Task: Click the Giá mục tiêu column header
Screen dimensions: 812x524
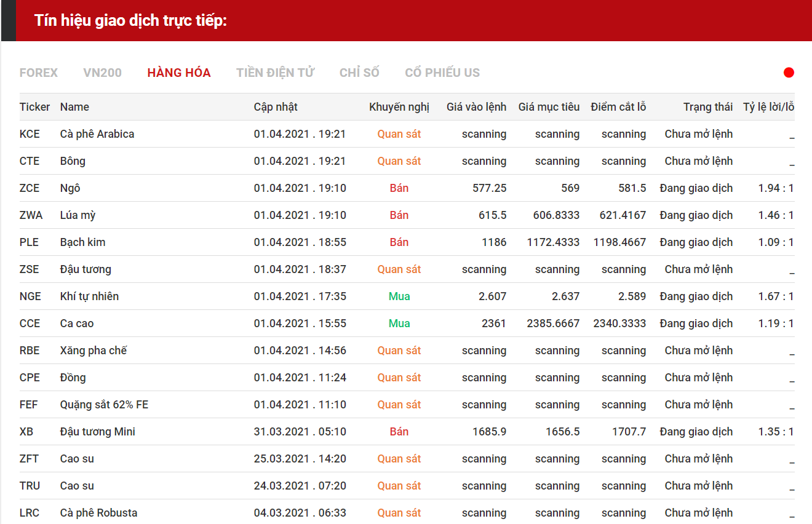Action: [549, 107]
